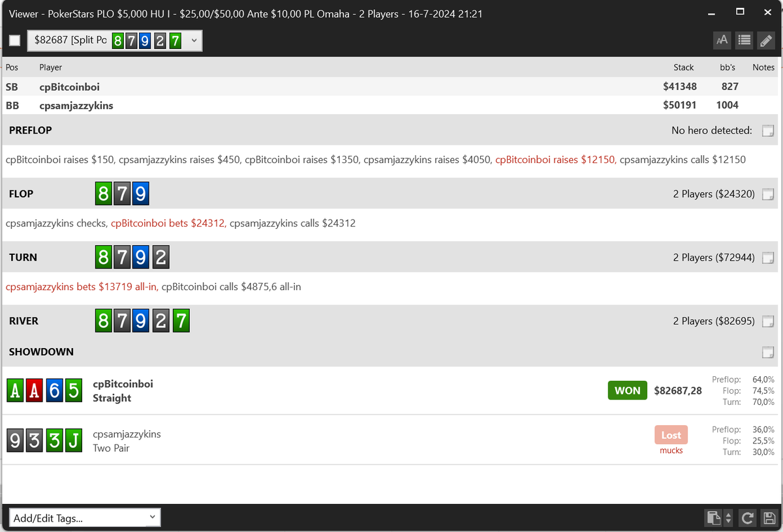Screen dimensions: 783x532
Task: Click the Stack column header
Action: pos(684,67)
